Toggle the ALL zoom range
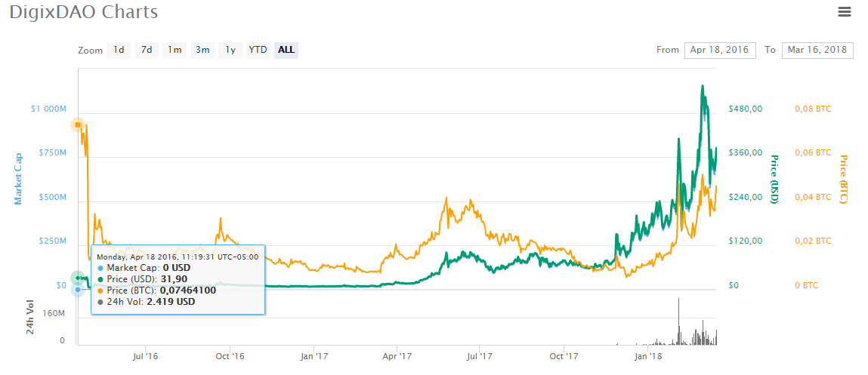 pyautogui.click(x=286, y=50)
